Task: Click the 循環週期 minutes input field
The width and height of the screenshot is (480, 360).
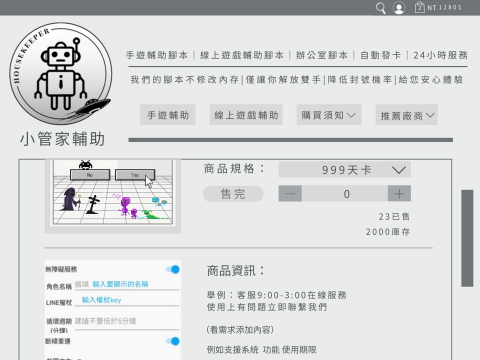Action: (x=127, y=322)
